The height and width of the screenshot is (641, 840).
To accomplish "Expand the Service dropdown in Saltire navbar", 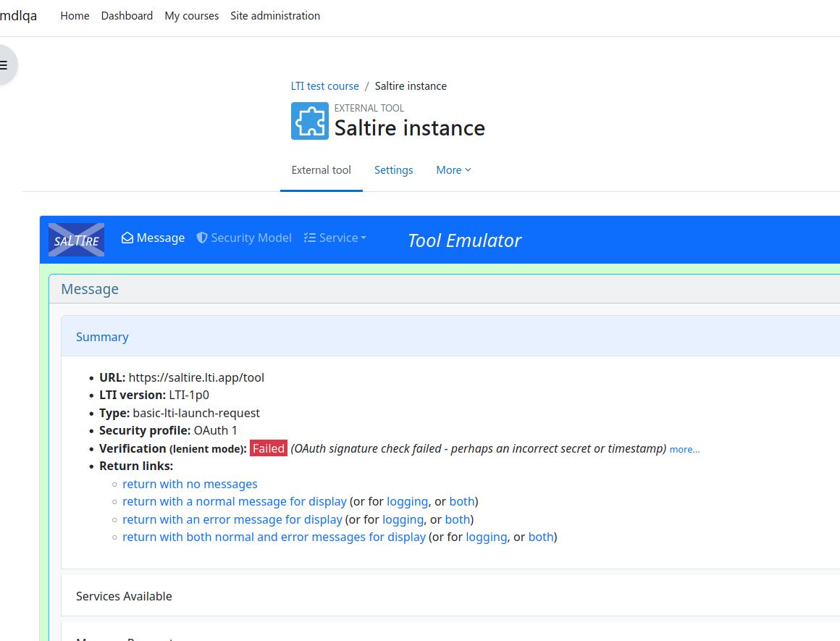I will coord(335,238).
